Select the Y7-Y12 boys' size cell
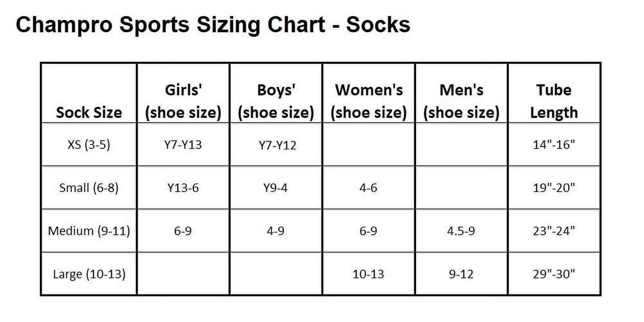This screenshot has width=644, height=322. pyautogui.click(x=277, y=145)
